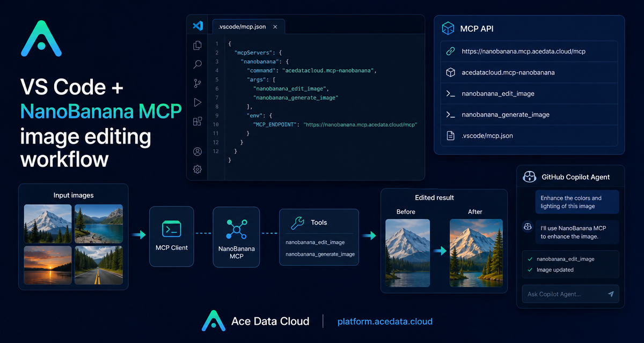Image resolution: width=644 pixels, height=343 pixels.
Task: Open the Search magnifier icon in activity bar
Action: click(x=197, y=64)
